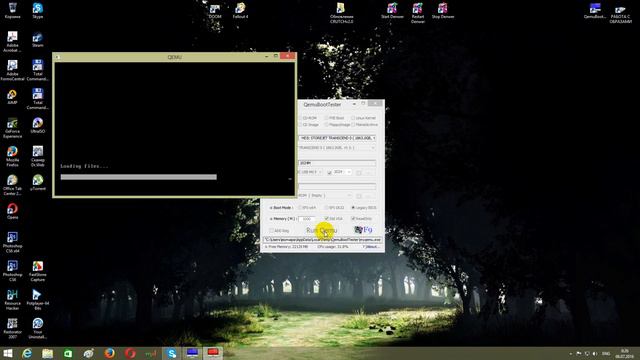Open the USB HDD type dropdown

[310, 172]
